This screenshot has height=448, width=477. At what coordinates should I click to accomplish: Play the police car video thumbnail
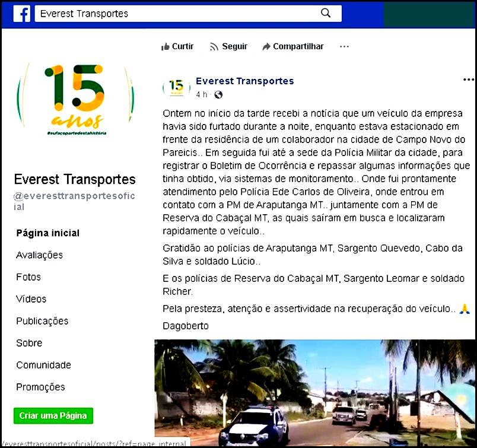(x=314, y=392)
